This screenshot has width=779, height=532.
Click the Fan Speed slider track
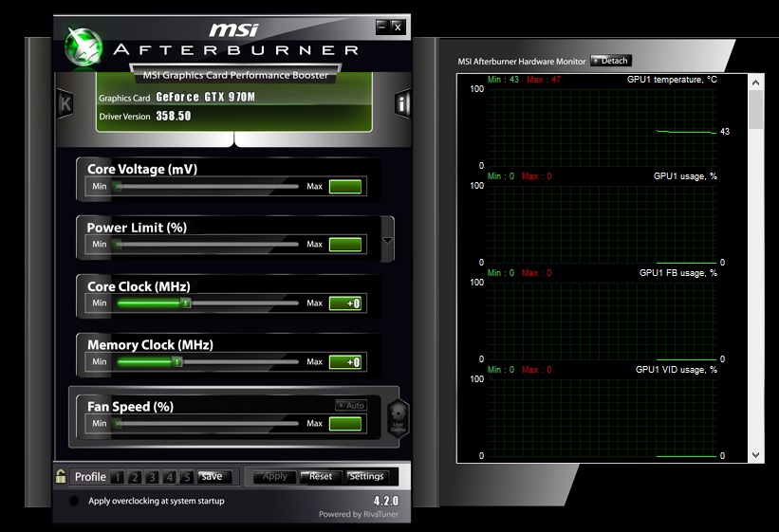(206, 424)
